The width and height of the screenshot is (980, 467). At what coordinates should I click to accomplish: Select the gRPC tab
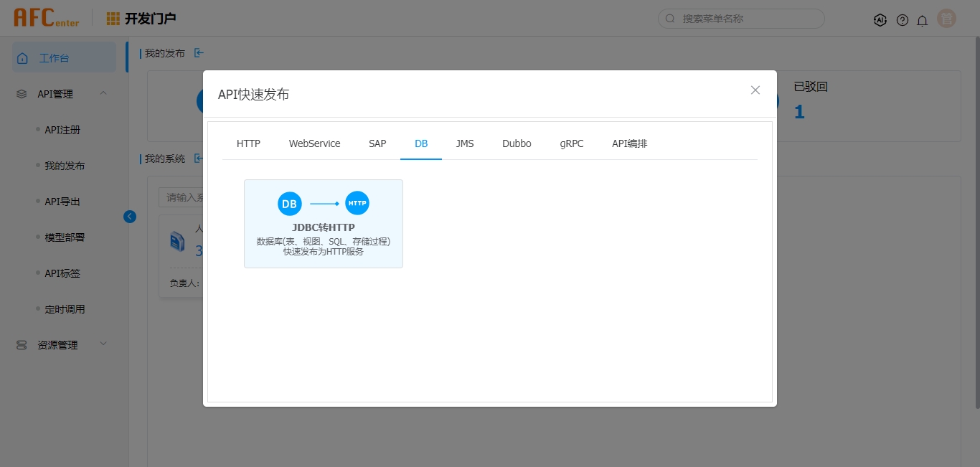(x=572, y=143)
